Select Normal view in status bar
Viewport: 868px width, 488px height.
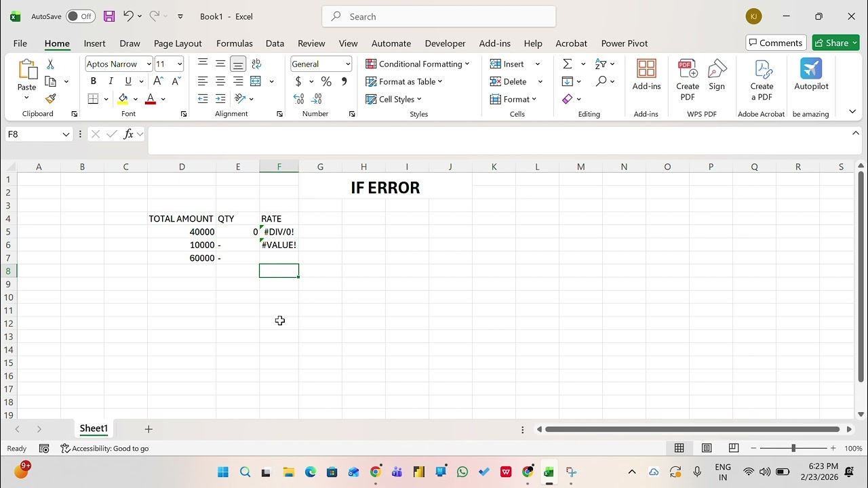point(679,448)
